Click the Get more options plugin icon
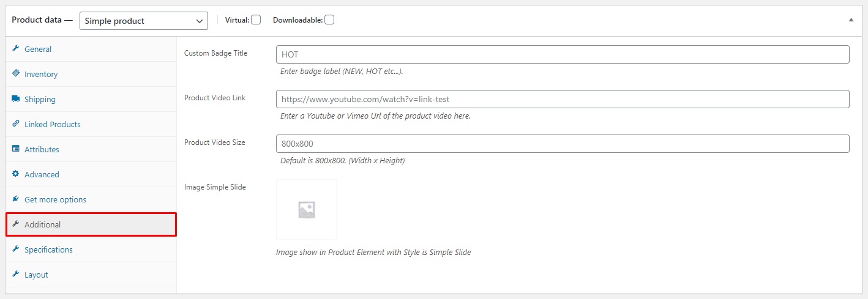 click(16, 199)
